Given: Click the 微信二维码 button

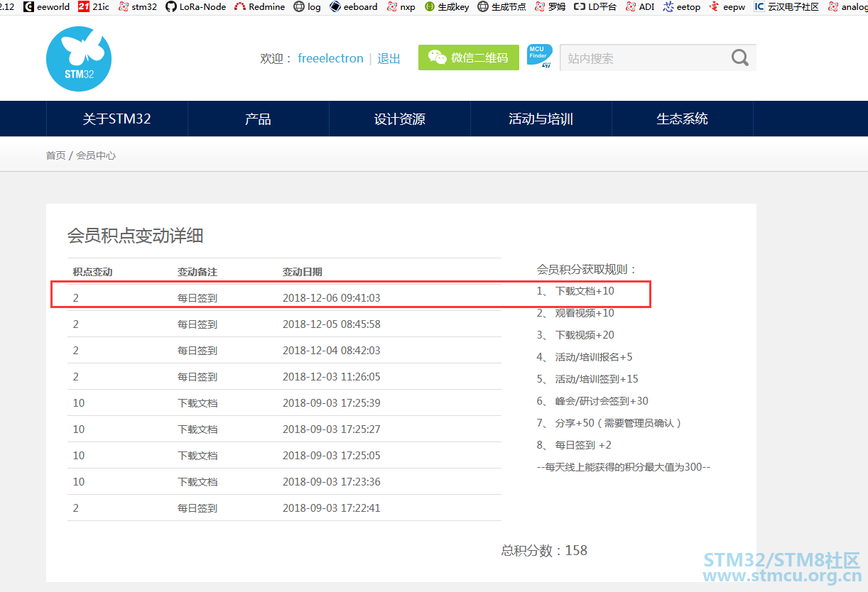Looking at the screenshot, I should point(469,58).
